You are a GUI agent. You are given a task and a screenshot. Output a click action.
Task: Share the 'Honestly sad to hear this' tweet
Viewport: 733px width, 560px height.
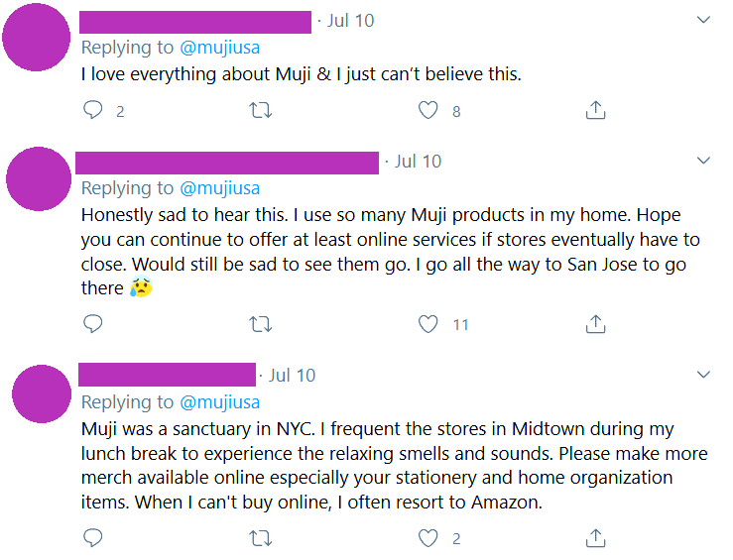pyautogui.click(x=595, y=323)
